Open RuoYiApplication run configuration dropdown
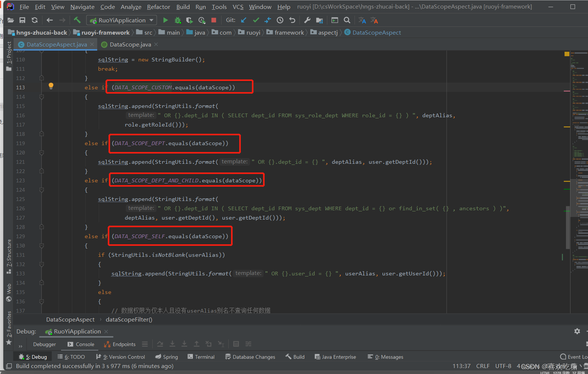This screenshot has height=374, width=588. tap(122, 20)
